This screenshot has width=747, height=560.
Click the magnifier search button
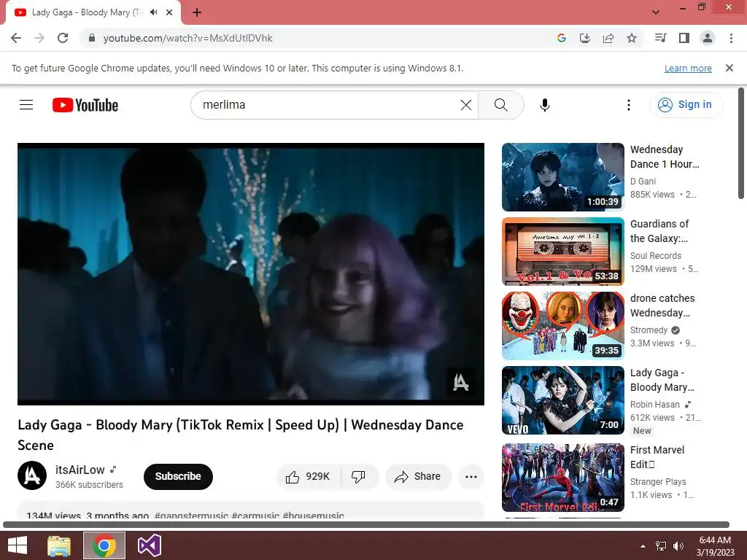click(x=500, y=105)
